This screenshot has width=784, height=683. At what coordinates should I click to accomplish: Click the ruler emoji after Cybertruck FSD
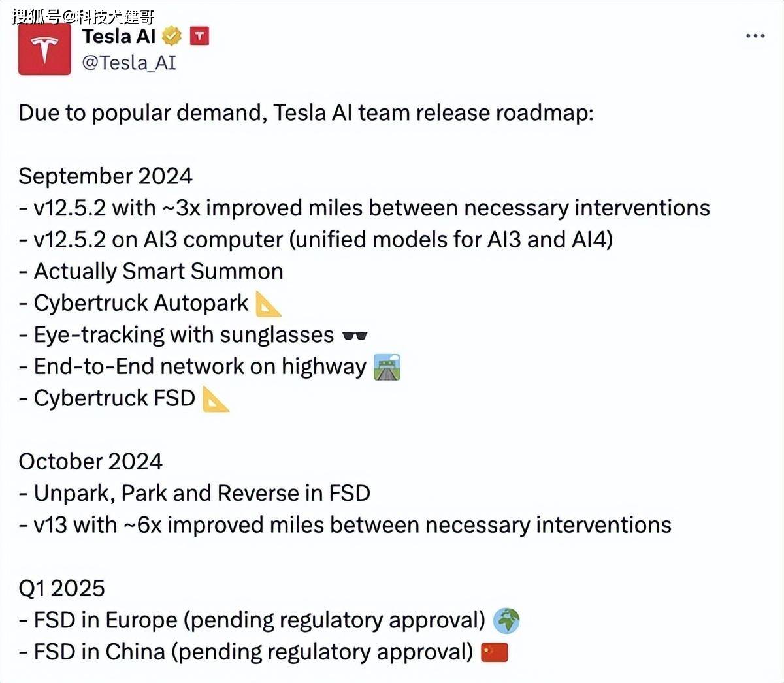216,399
